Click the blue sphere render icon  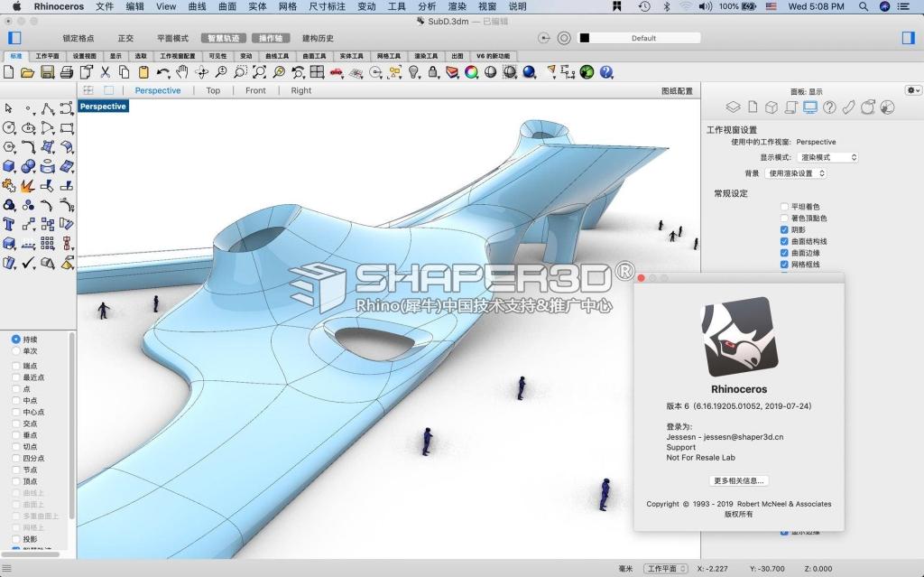click(529, 72)
